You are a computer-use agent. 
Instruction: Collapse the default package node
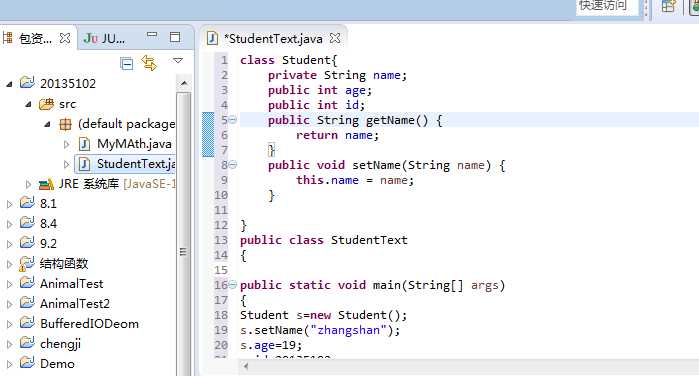click(47, 124)
